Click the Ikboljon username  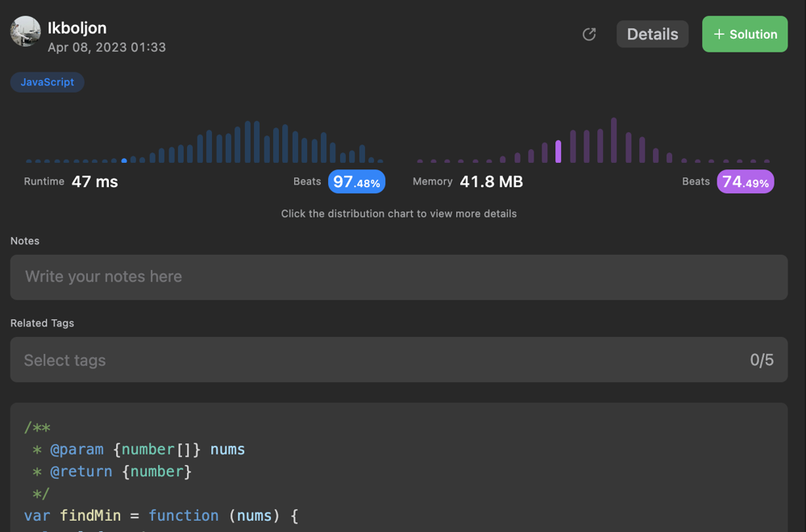click(x=77, y=27)
